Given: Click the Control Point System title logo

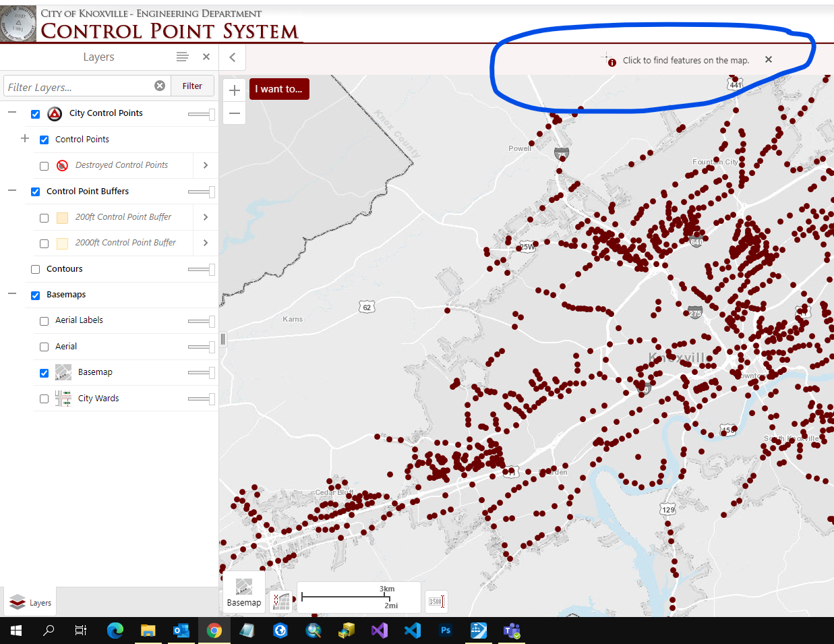Looking at the screenshot, I should [x=169, y=31].
